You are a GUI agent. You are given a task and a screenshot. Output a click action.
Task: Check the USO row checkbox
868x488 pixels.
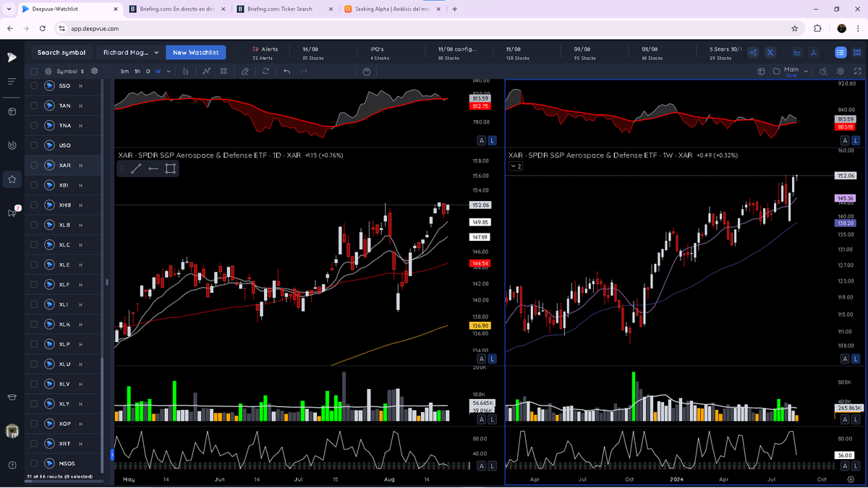[34, 145]
